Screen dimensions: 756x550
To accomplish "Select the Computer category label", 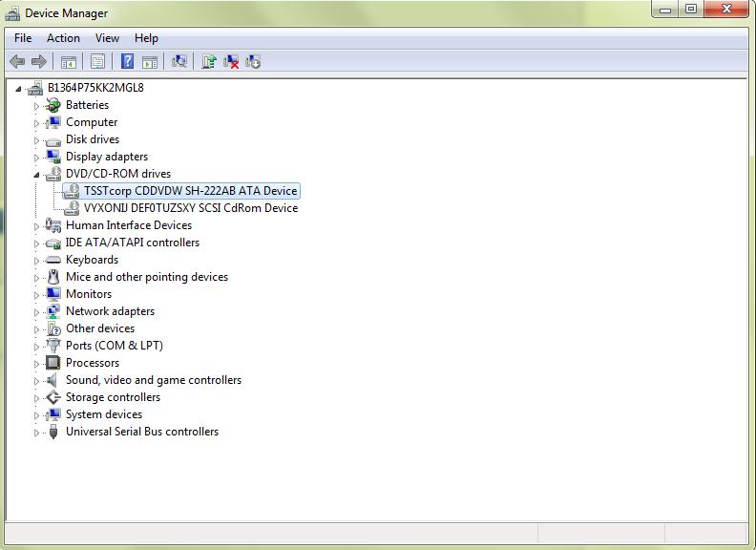I will (x=92, y=122).
